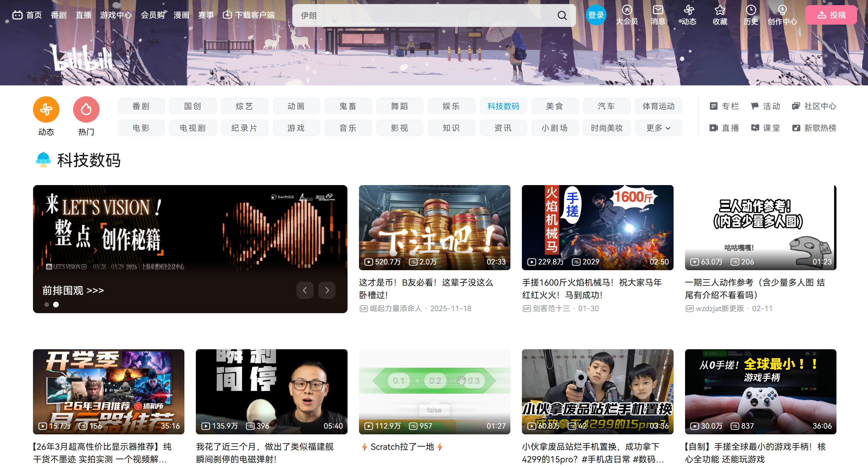
Task: Click the 投稿 upload button
Action: tap(831, 15)
